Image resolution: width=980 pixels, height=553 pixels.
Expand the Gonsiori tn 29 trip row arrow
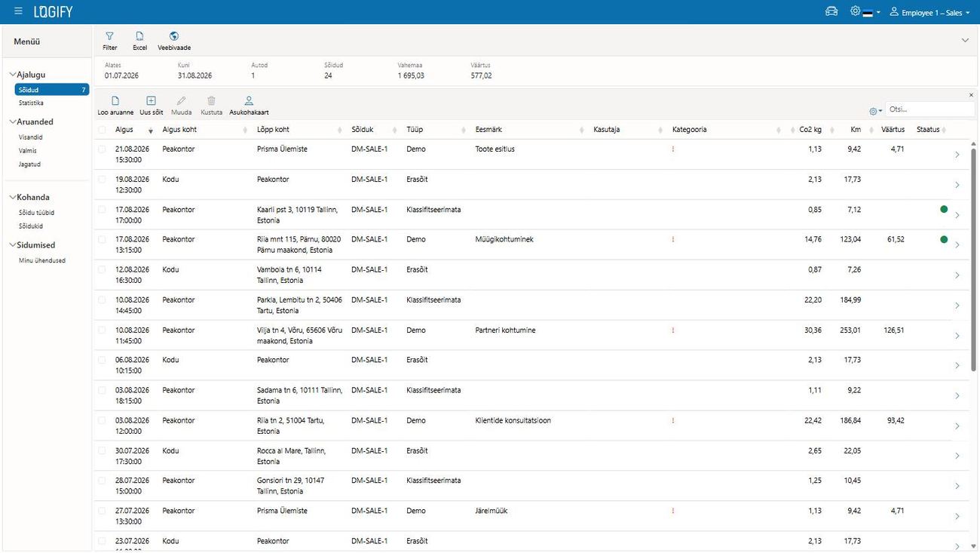click(957, 486)
